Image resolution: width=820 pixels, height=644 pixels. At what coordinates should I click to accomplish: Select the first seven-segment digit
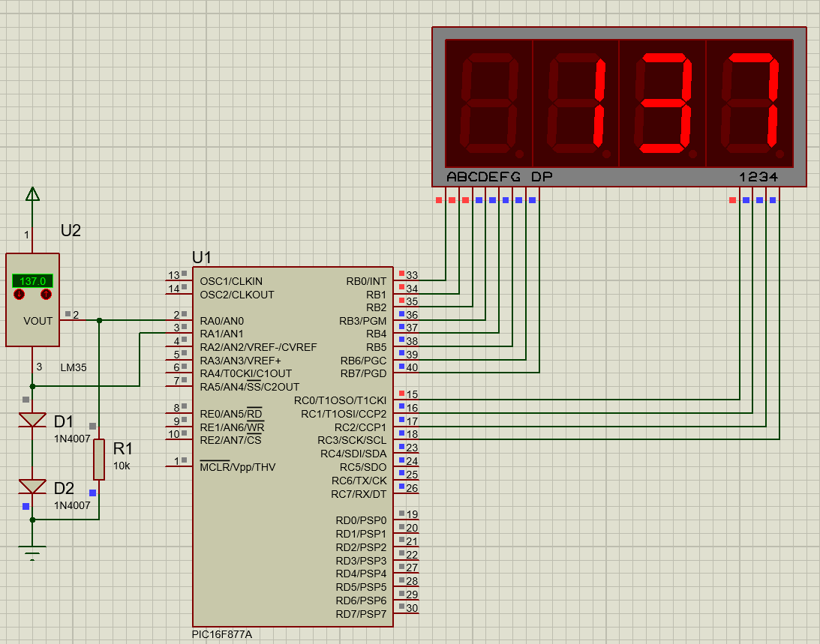(x=488, y=103)
